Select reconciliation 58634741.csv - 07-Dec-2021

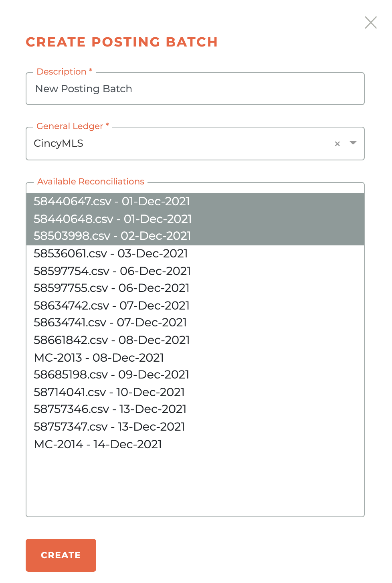coord(110,322)
